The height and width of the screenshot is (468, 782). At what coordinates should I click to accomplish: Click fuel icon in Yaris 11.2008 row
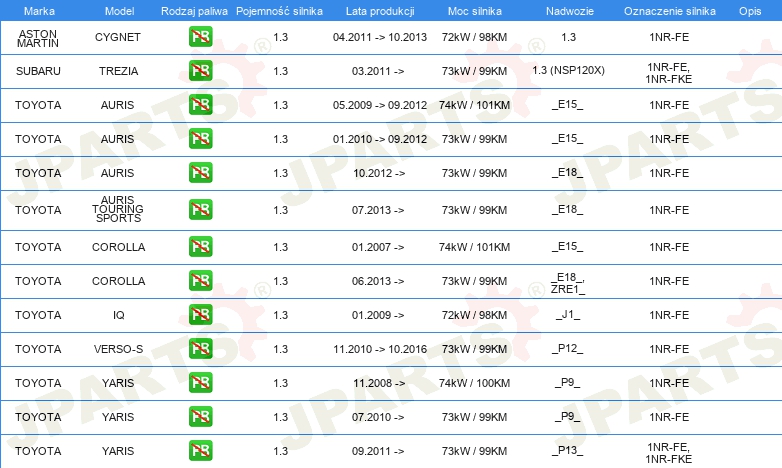200,382
